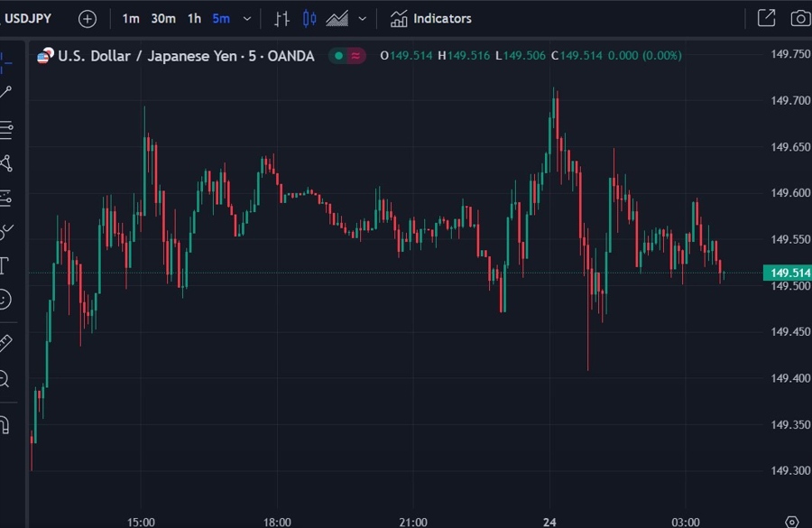Take a chart snapshot with the camera icon
This screenshot has width=812, height=528.
pyautogui.click(x=800, y=19)
